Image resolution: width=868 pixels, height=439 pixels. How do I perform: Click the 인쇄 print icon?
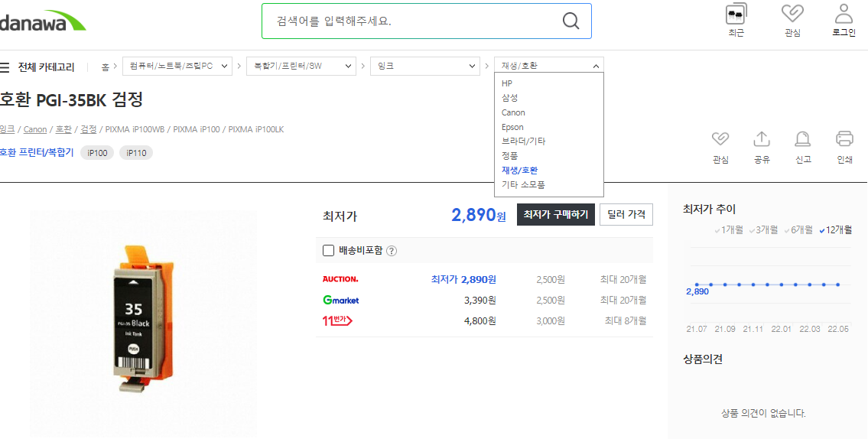pos(844,138)
